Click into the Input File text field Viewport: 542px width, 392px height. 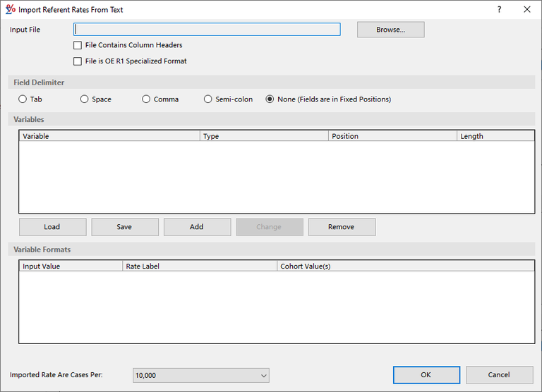[207, 30]
